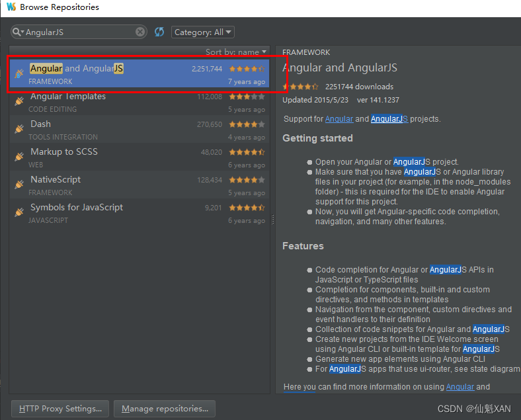This screenshot has height=420, width=521.
Task: Open HTTP Proxy Settings dialog
Action: coord(60,409)
